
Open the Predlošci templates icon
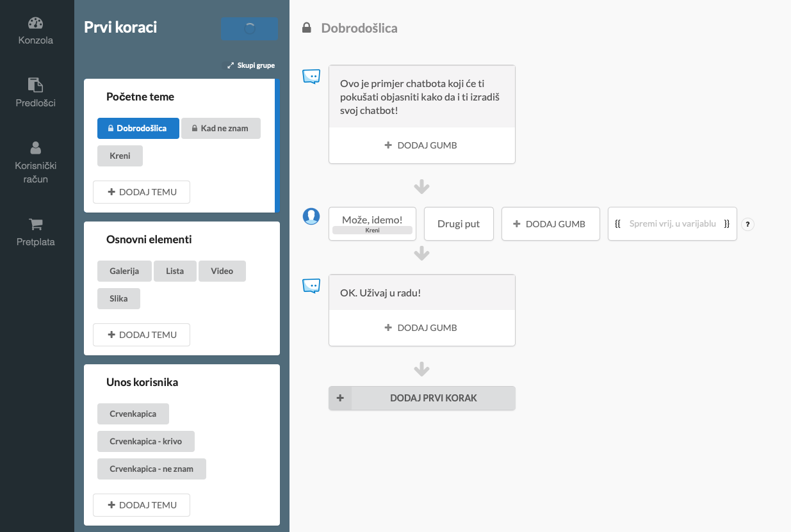click(x=36, y=85)
